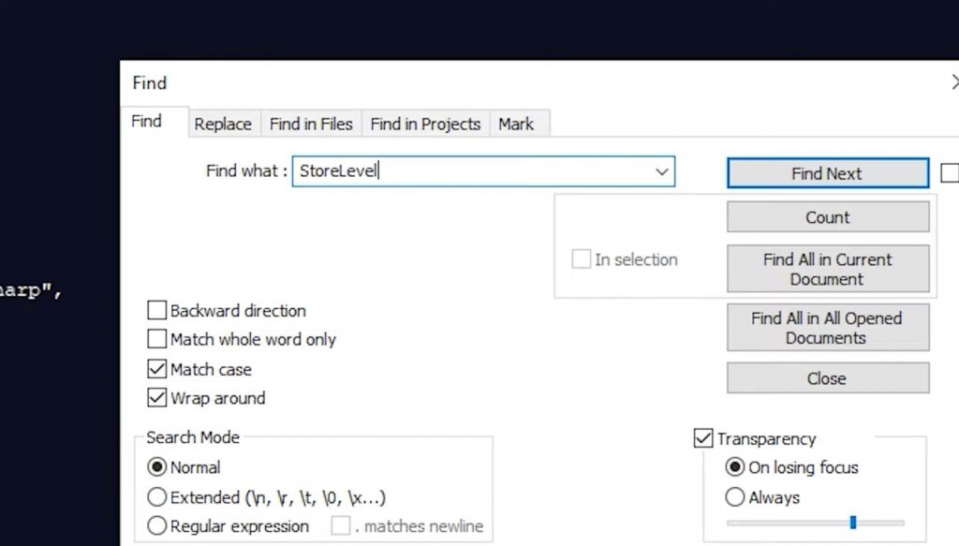
Task: Click Find All in Current Document
Action: (x=827, y=269)
